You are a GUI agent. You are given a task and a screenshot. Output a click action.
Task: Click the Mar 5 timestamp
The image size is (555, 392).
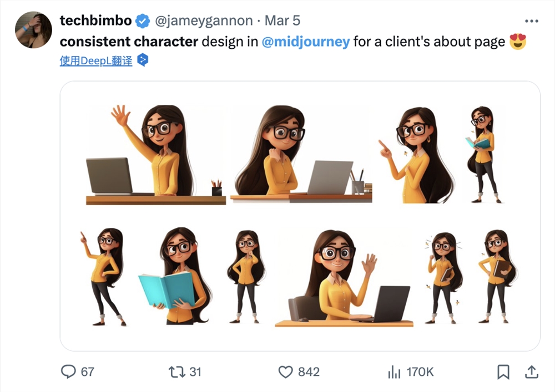282,21
